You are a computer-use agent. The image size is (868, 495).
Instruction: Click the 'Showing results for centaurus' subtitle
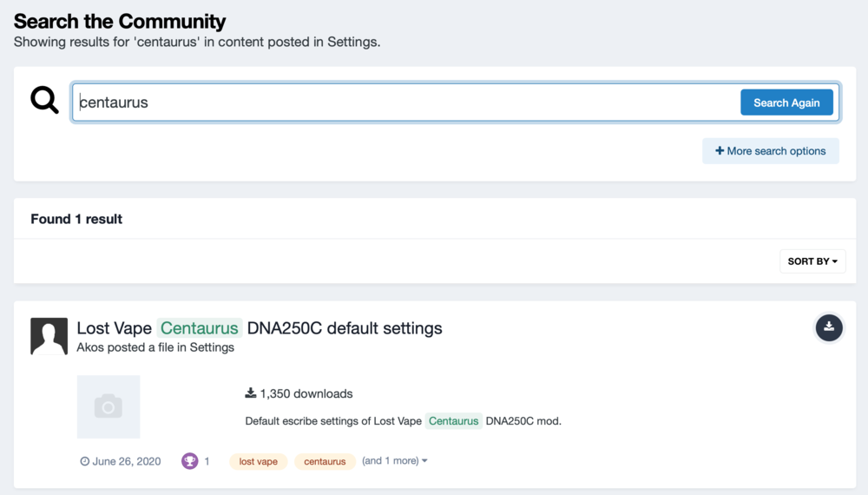point(197,42)
